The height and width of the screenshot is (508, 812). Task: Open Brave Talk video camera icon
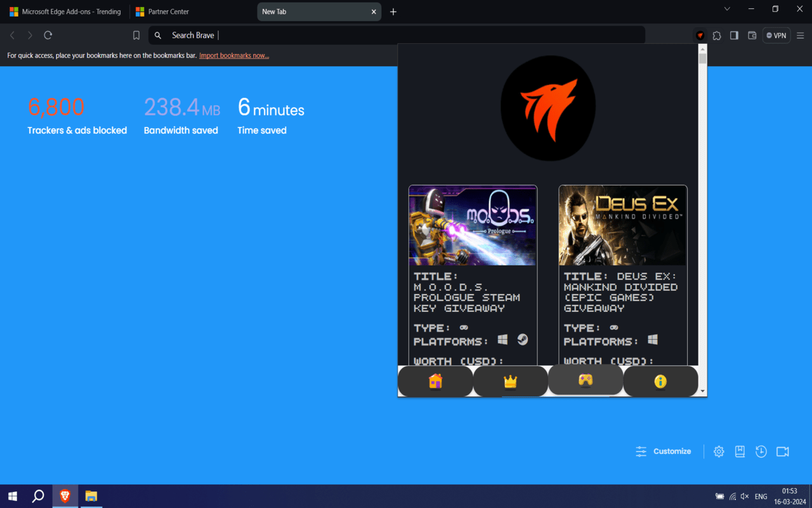tap(783, 451)
